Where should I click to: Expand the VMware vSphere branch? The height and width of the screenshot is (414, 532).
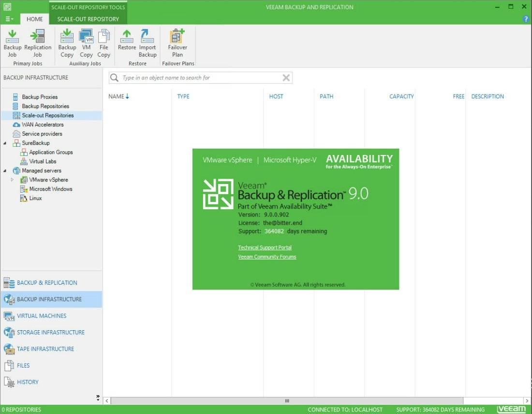tap(12, 180)
